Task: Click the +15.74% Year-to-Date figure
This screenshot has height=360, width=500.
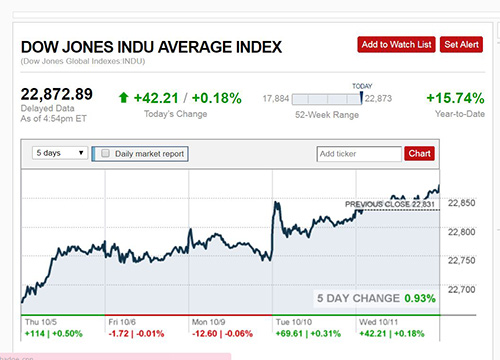Action: coord(455,98)
